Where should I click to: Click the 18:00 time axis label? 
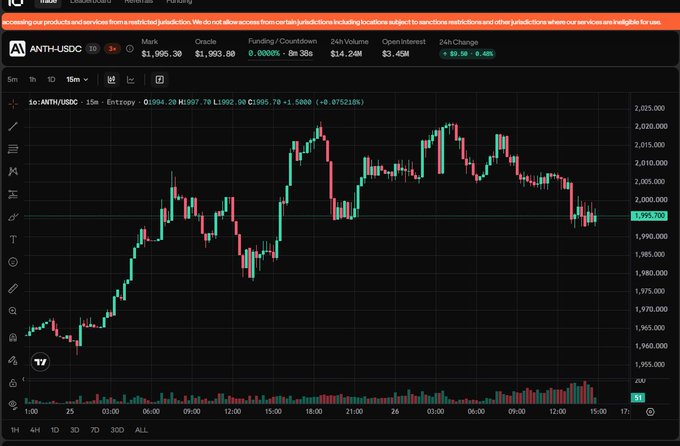(x=314, y=411)
